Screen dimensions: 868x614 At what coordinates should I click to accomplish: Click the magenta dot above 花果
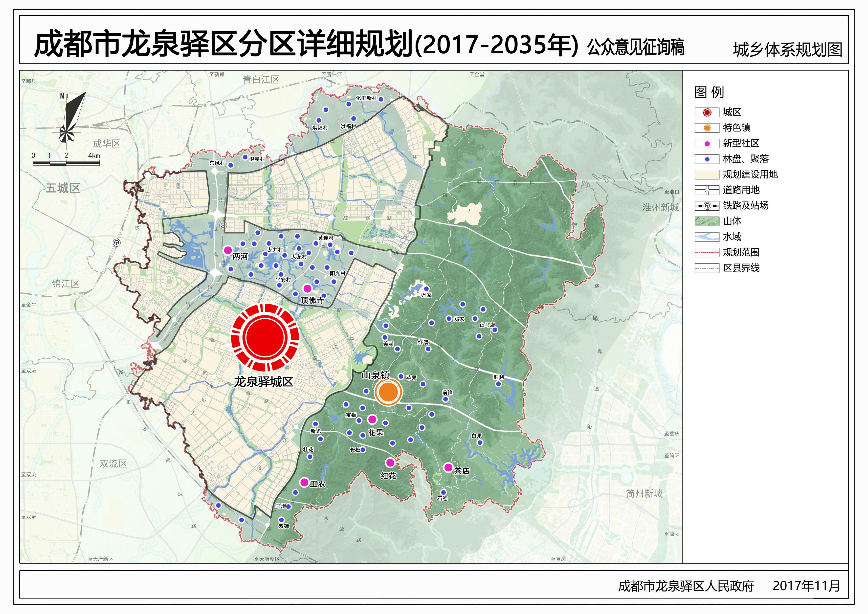372,419
